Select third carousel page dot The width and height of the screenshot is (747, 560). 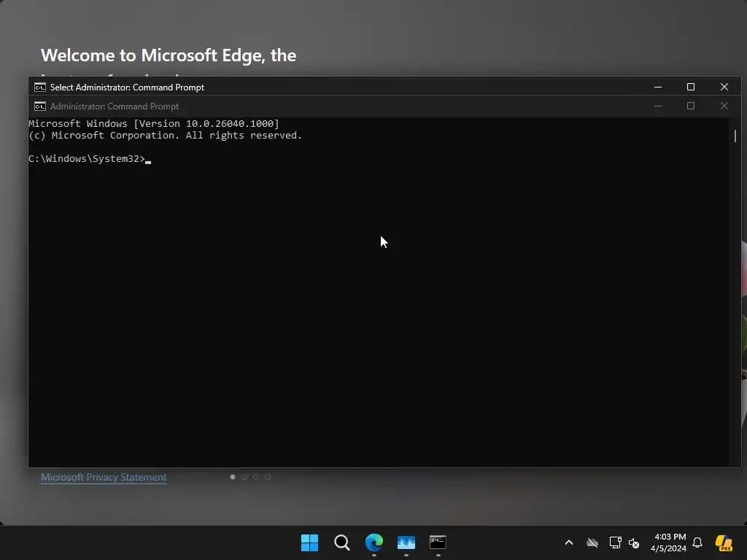click(x=256, y=477)
